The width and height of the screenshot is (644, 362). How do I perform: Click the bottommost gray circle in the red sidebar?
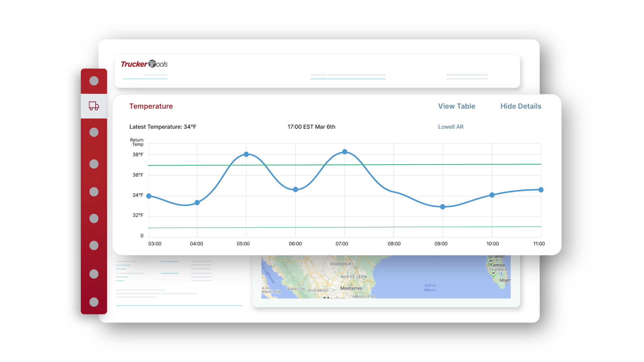[94, 302]
